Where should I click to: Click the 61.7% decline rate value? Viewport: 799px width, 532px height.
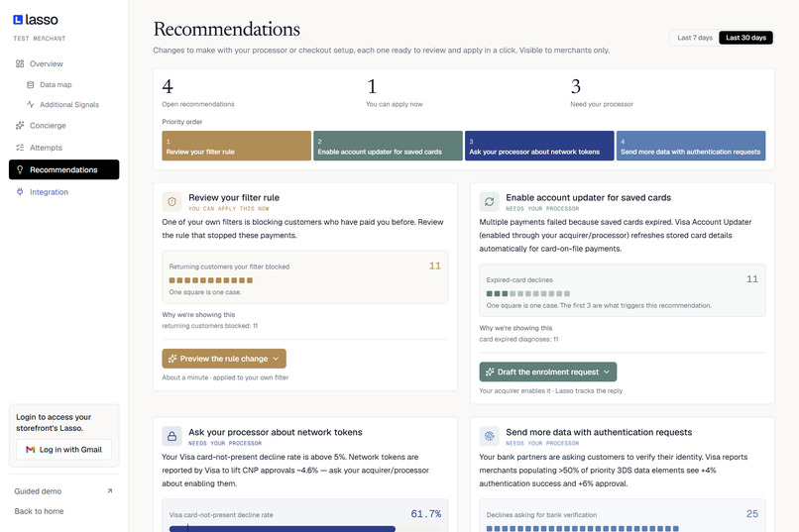pyautogui.click(x=426, y=514)
